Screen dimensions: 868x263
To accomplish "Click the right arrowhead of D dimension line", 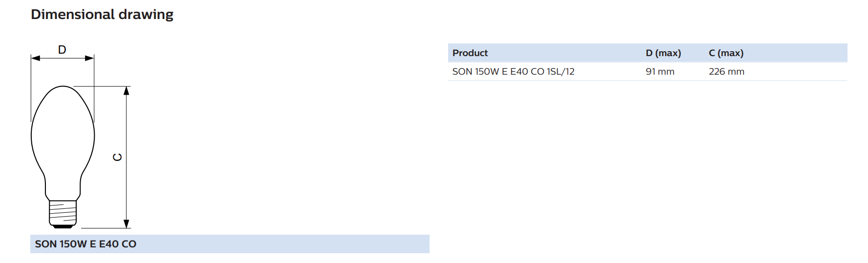I will coord(89,58).
